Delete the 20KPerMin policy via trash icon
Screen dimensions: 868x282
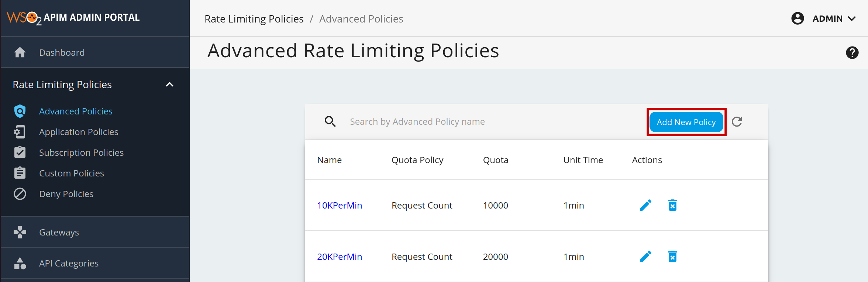(672, 257)
